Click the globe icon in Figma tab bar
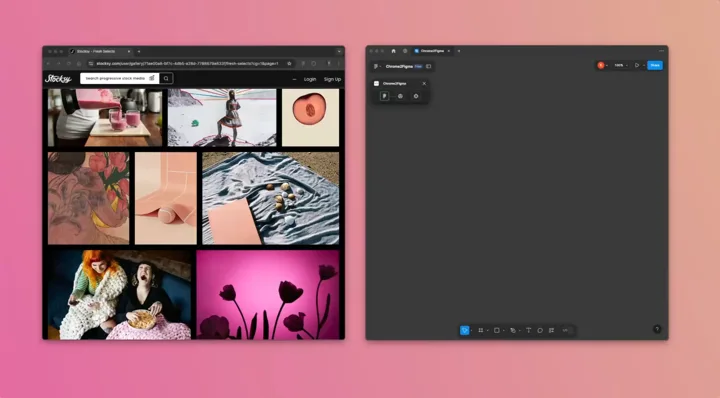 click(405, 51)
